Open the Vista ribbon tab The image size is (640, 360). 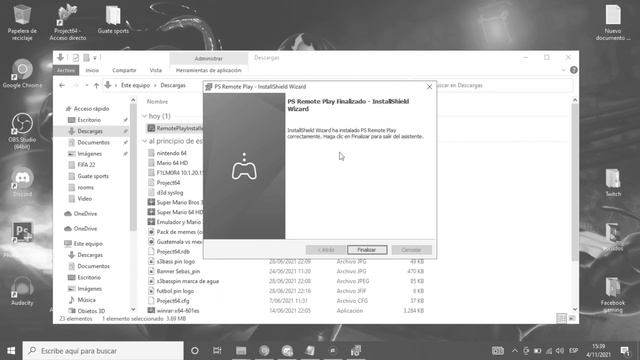point(156,70)
